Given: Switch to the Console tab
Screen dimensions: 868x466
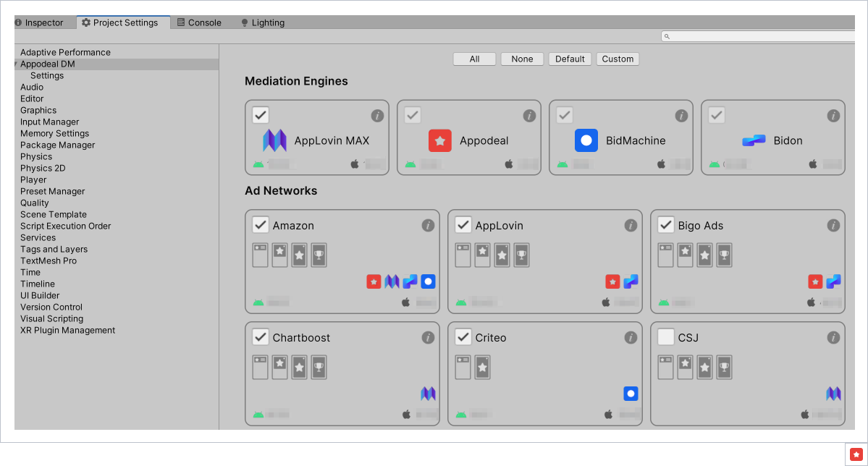Looking at the screenshot, I should pos(199,23).
